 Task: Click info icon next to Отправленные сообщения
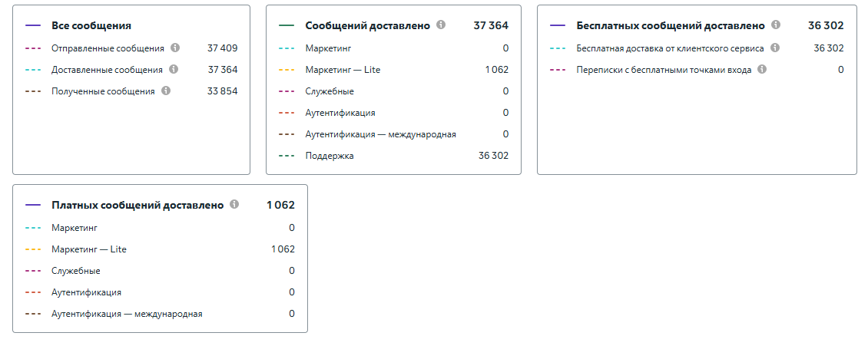tap(175, 48)
